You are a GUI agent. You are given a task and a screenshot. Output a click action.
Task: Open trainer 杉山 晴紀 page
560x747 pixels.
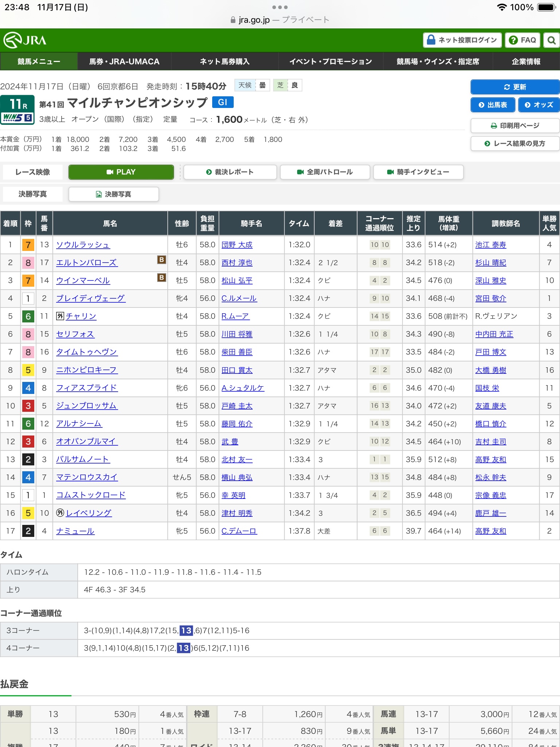(x=491, y=263)
